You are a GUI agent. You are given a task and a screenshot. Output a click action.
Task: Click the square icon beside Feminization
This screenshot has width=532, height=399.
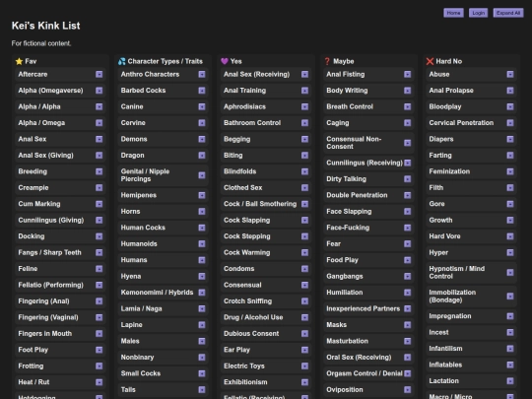pyautogui.click(x=510, y=171)
